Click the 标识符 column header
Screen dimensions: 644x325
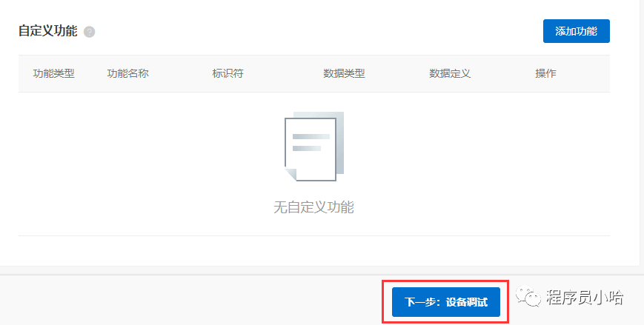tap(228, 74)
